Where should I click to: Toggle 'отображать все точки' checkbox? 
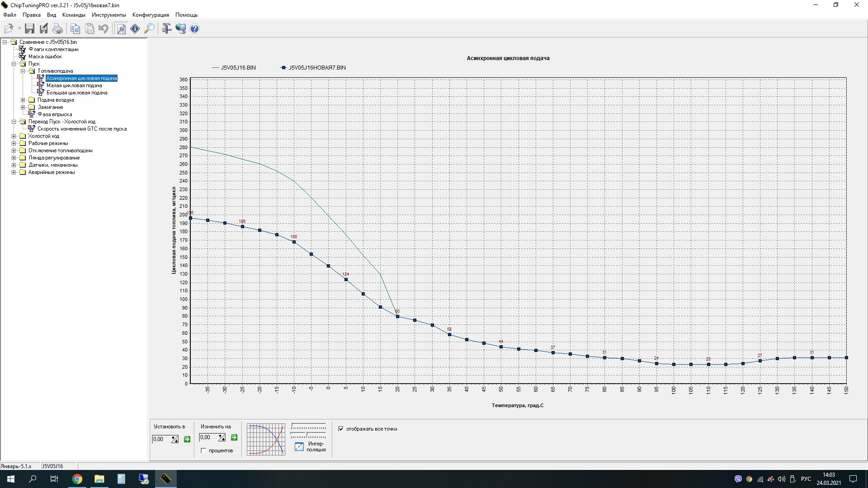coord(341,429)
